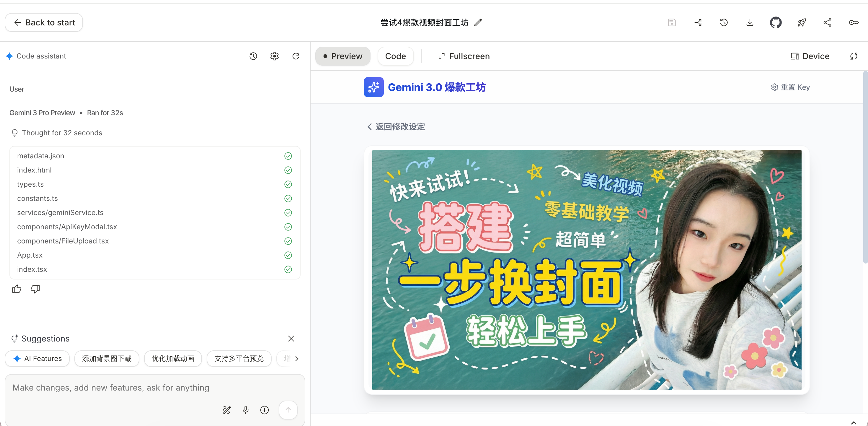Click the microphone voice input icon
This screenshot has height=426, width=868.
tap(246, 410)
